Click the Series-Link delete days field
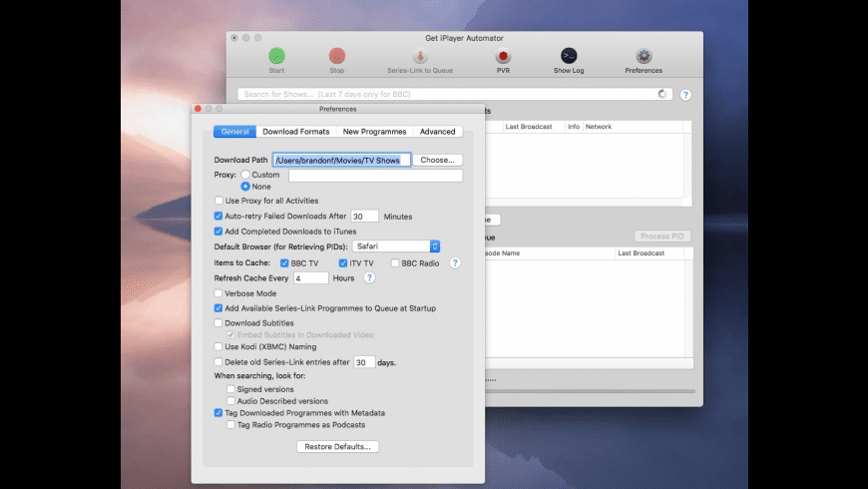The image size is (868, 489). coord(364,362)
